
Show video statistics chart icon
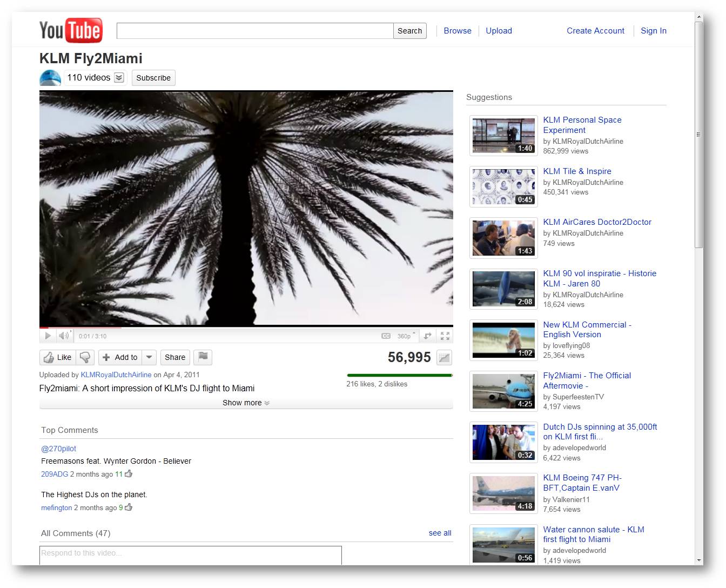pos(444,357)
